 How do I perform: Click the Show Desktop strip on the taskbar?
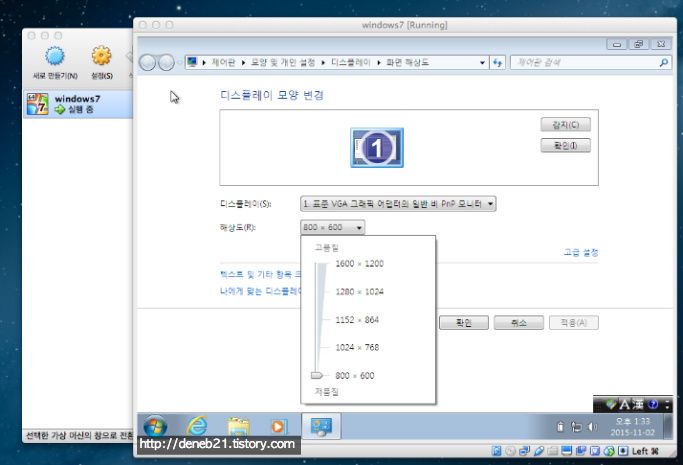tap(667, 426)
